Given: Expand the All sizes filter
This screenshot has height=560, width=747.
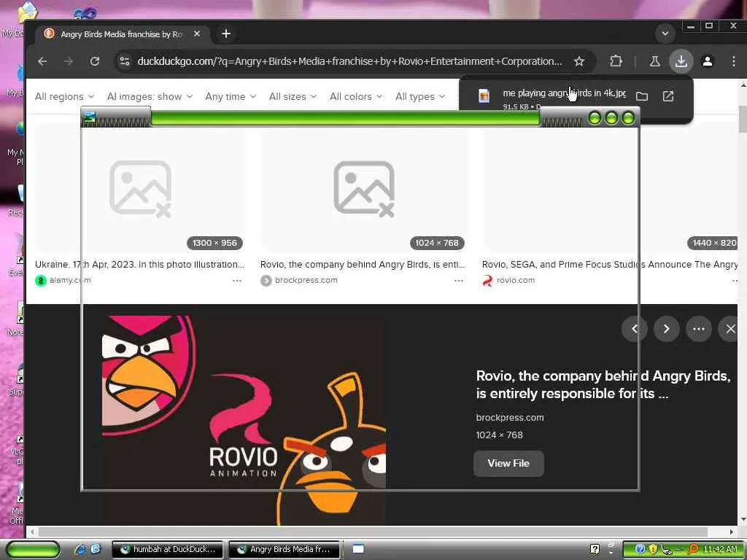Looking at the screenshot, I should (x=293, y=97).
